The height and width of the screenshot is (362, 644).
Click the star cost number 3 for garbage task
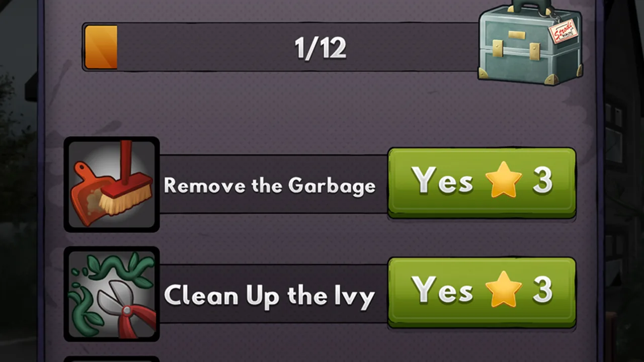[x=542, y=180]
